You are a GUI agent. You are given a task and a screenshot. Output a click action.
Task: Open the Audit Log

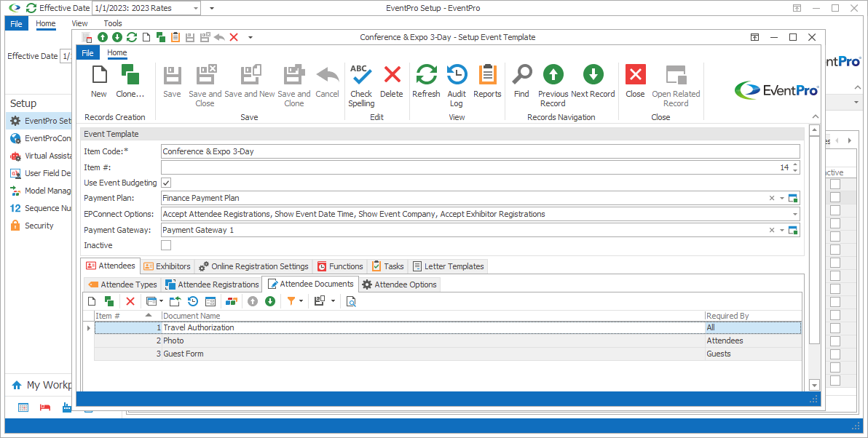(457, 86)
